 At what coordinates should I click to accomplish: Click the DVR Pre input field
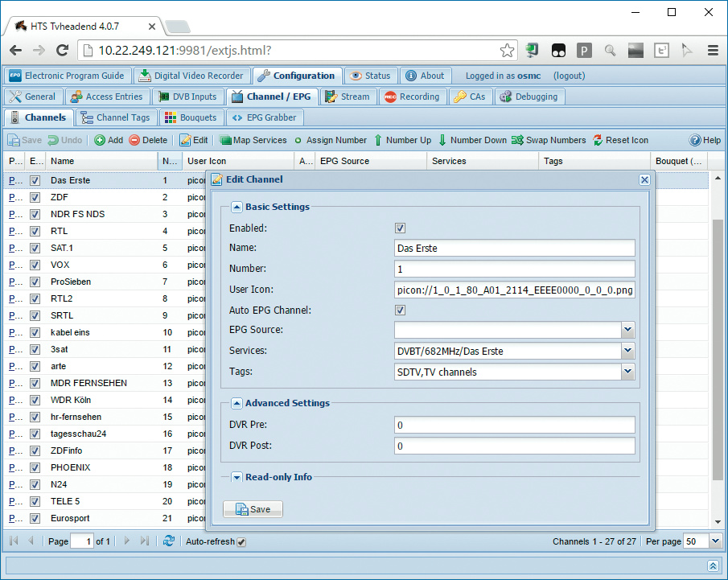tap(514, 425)
